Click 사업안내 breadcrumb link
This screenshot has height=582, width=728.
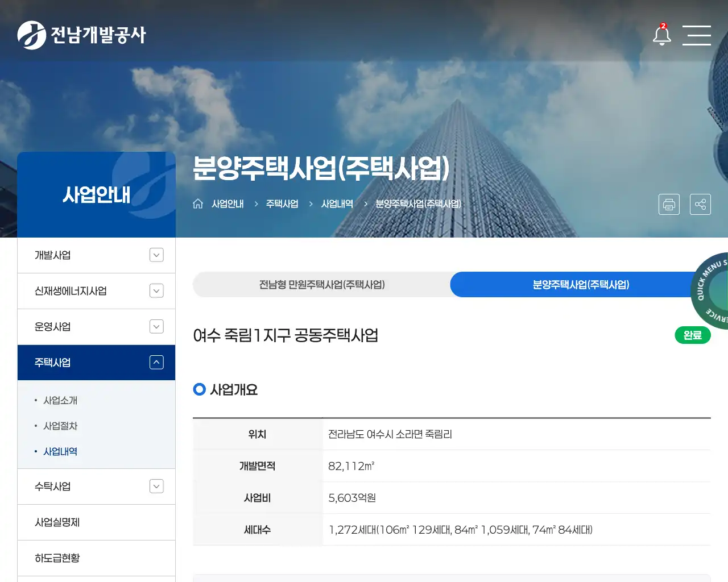tap(227, 203)
